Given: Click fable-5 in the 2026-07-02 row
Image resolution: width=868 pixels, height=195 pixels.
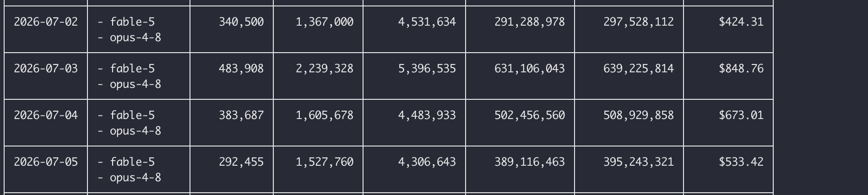Looking at the screenshot, I should (132, 22).
